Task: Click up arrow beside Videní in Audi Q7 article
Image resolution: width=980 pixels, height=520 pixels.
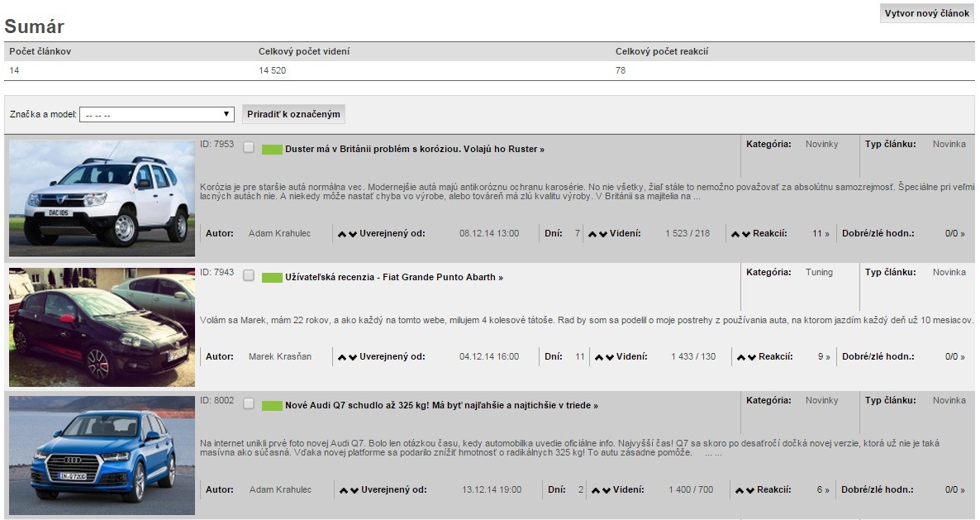Action: (596, 490)
